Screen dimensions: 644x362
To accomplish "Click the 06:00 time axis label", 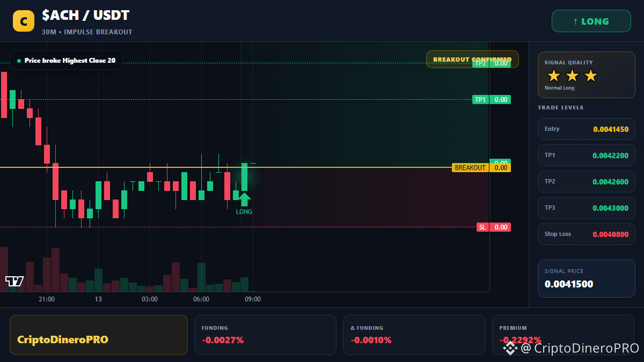I will [201, 299].
